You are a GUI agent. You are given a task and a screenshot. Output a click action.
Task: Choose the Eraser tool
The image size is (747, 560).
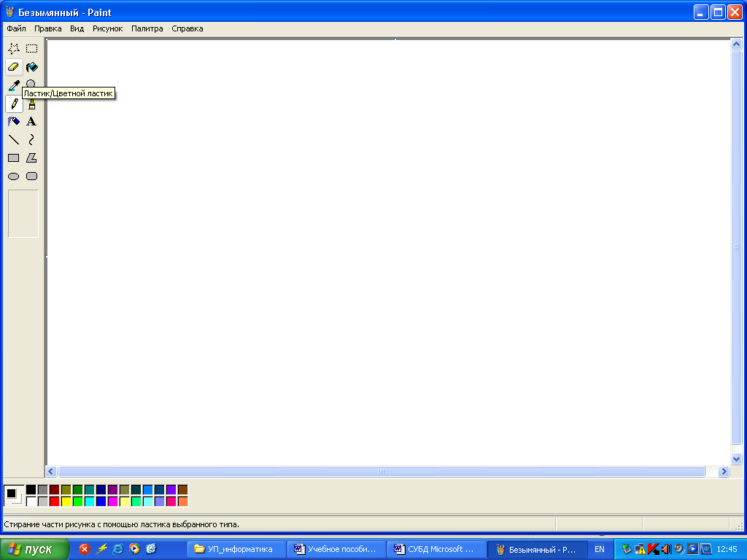pyautogui.click(x=14, y=66)
